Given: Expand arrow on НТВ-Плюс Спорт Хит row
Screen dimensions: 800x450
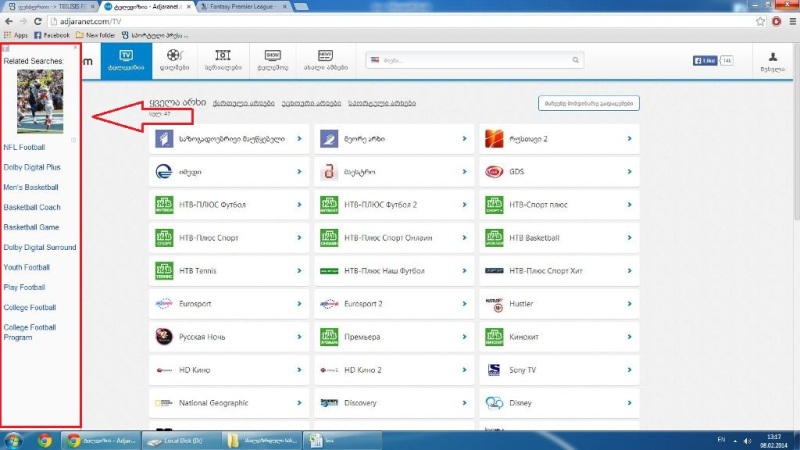Looking at the screenshot, I should click(629, 270).
